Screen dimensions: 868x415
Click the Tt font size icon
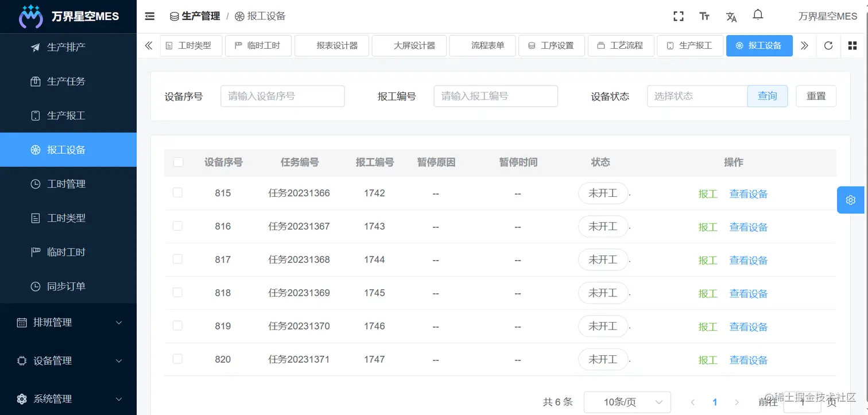(704, 16)
